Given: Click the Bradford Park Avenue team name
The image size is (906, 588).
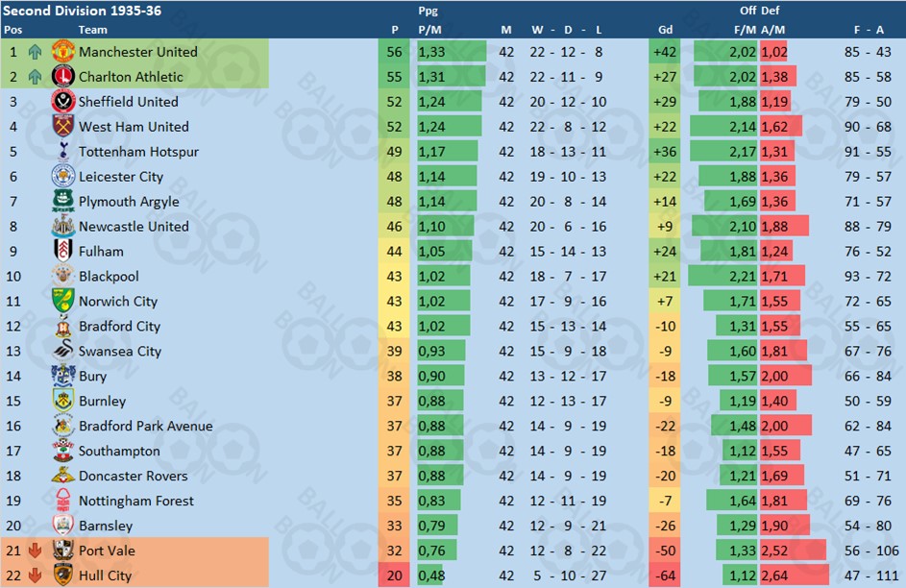Looking at the screenshot, I should coord(146,426).
